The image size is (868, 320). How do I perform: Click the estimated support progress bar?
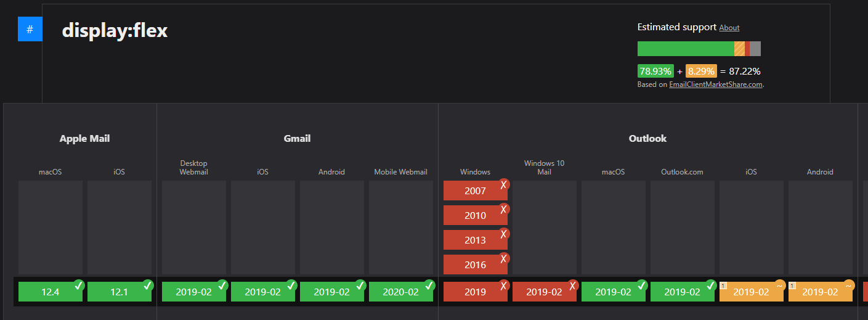point(699,49)
